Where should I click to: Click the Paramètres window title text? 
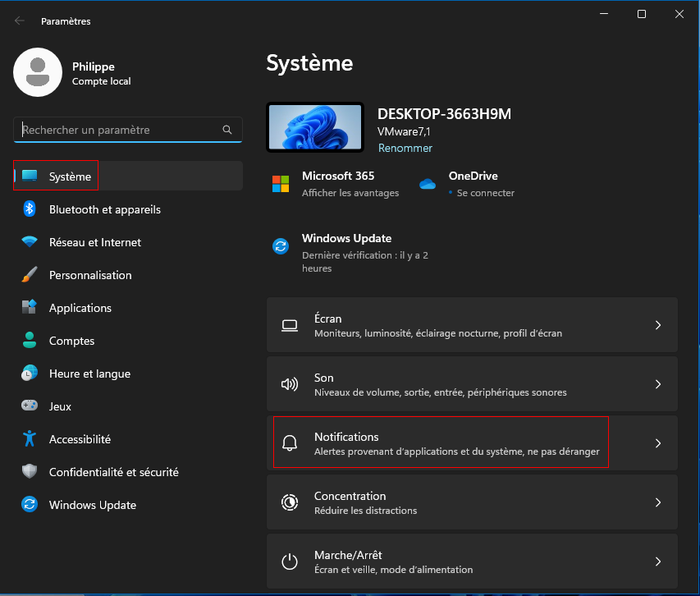tap(66, 21)
